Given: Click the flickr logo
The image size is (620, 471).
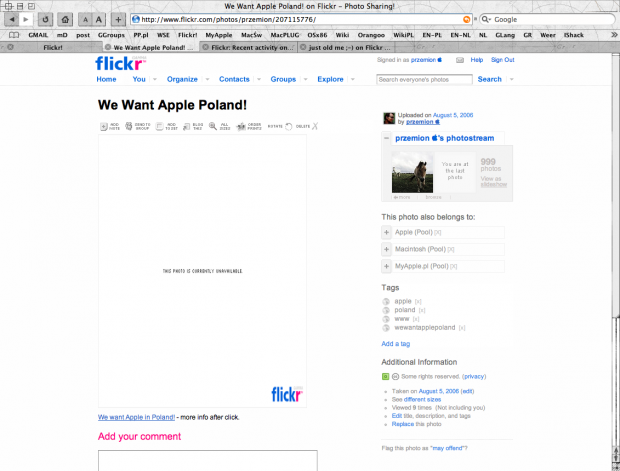Looking at the screenshot, I should (x=121, y=63).
